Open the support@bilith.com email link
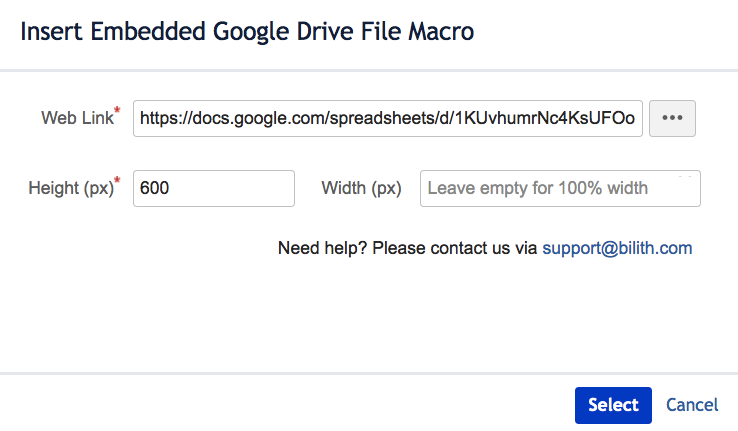This screenshot has width=738, height=431. (617, 248)
